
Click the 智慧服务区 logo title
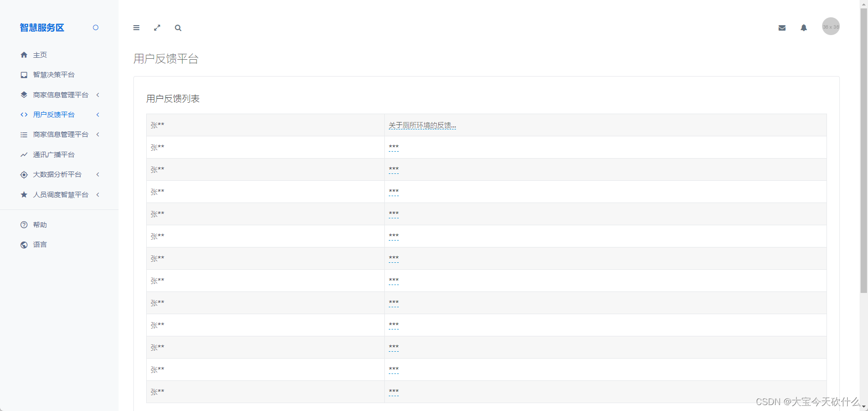(x=42, y=28)
